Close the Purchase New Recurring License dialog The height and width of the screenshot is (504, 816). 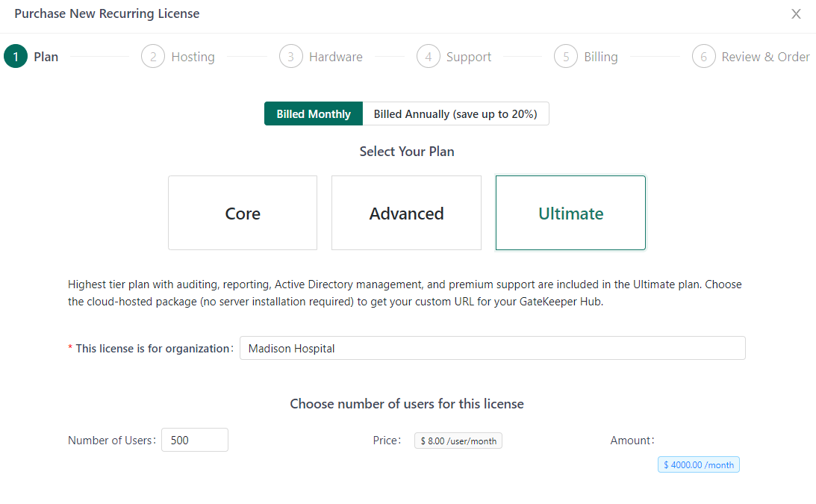[796, 14]
